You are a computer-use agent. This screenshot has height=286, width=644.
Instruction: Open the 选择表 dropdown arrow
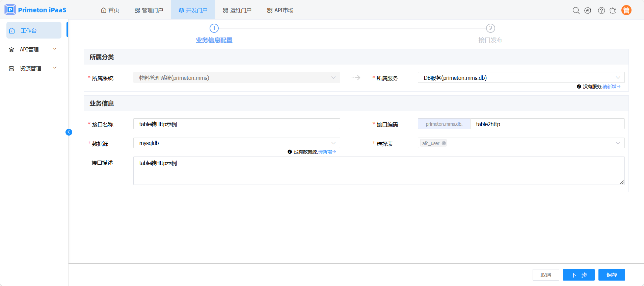pyautogui.click(x=618, y=143)
